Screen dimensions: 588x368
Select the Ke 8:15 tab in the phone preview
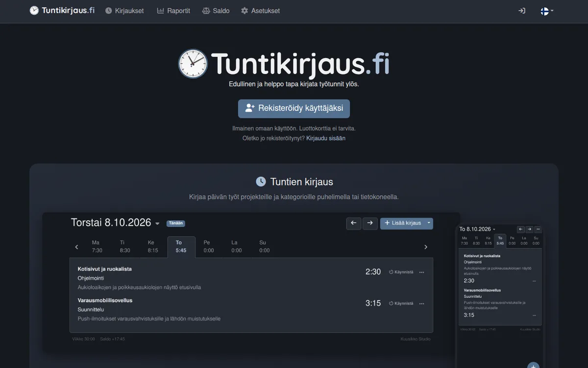pos(488,240)
